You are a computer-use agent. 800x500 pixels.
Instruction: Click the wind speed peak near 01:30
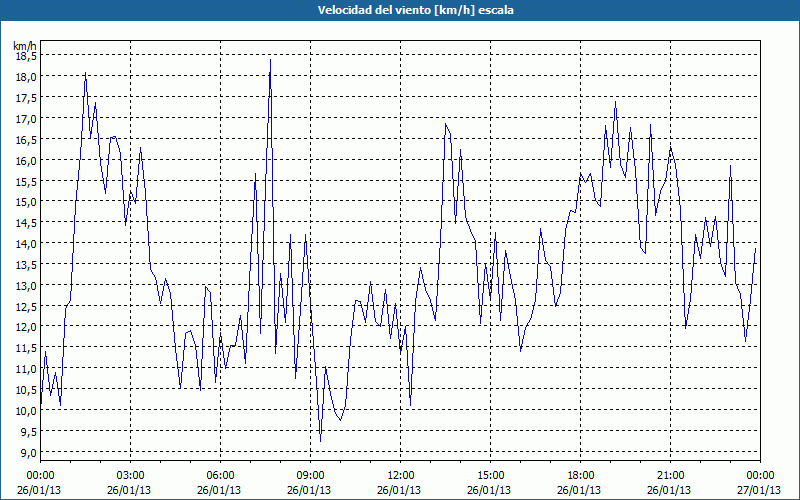pyautogui.click(x=85, y=73)
